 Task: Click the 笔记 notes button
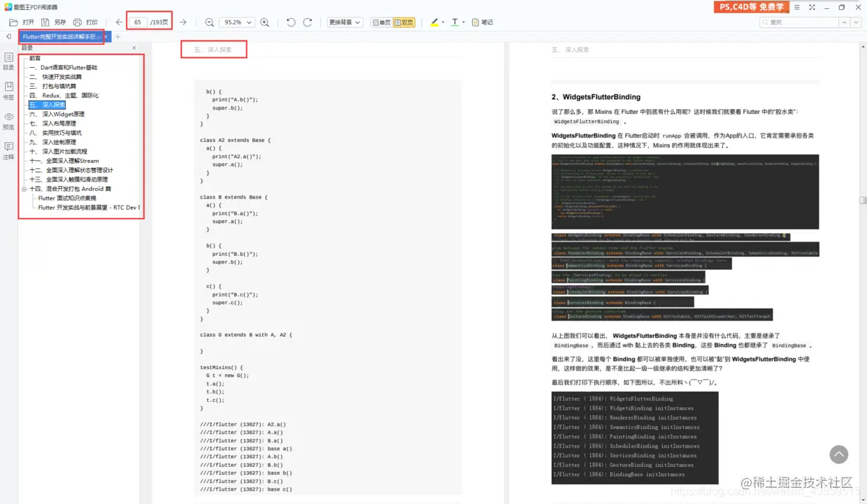click(482, 22)
